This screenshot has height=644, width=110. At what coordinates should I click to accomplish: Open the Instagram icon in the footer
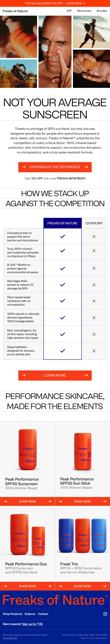coord(105,614)
